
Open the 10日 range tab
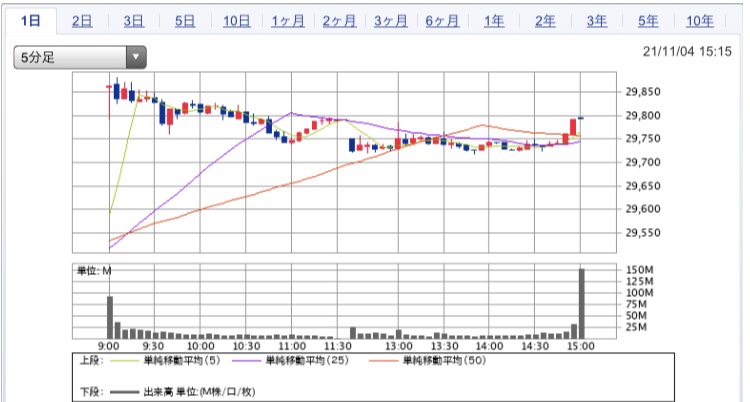tap(237, 21)
